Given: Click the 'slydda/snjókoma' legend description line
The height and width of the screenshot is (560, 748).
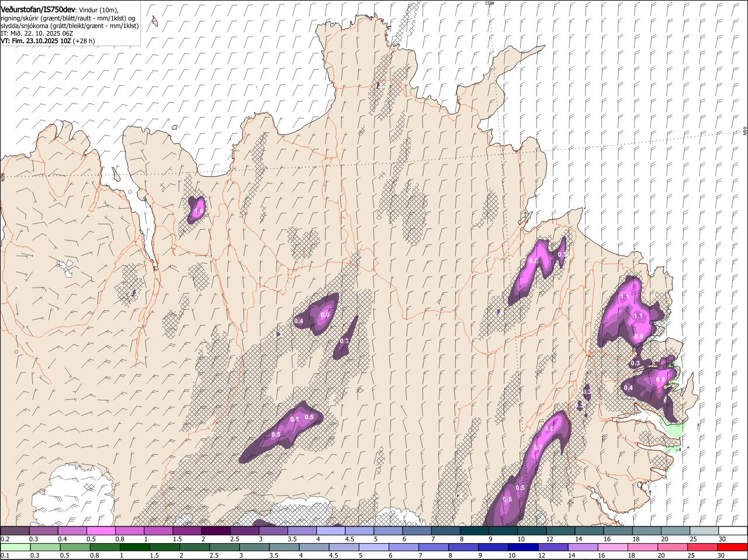Looking at the screenshot, I should tap(70, 26).
